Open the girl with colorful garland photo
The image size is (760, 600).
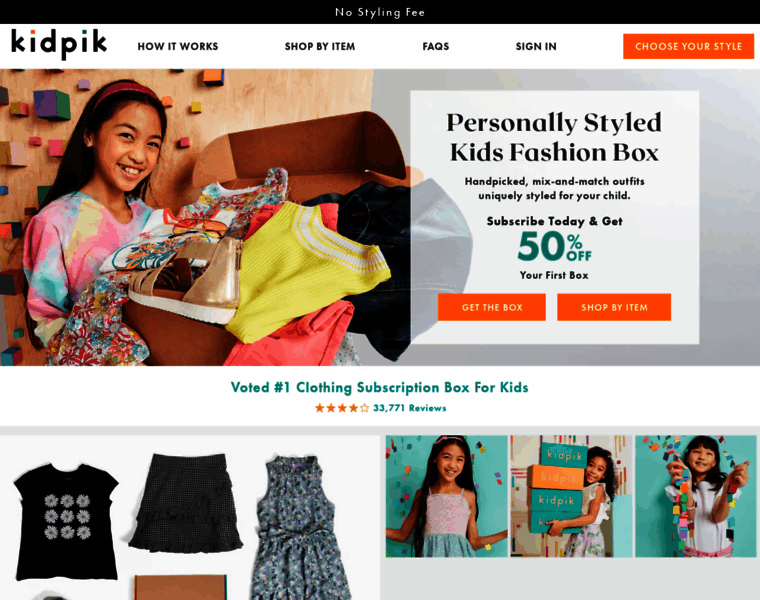tap(696, 496)
